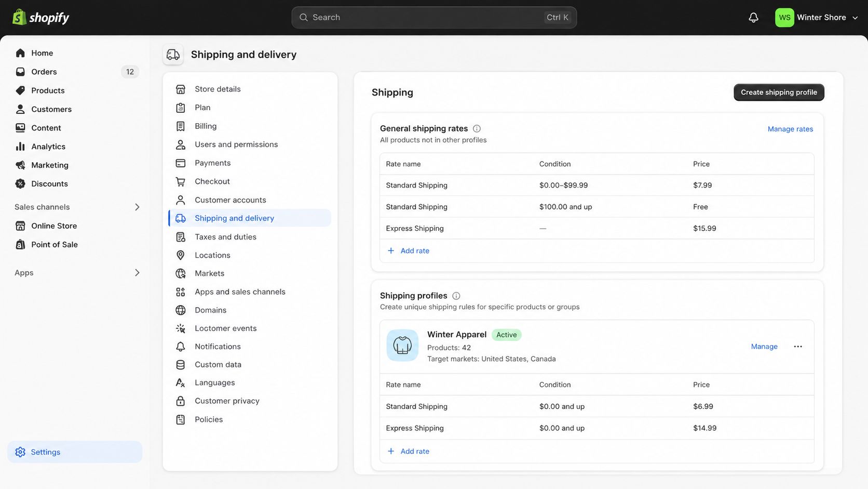The width and height of the screenshot is (868, 489).
Task: Click the Products: 42 text
Action: tap(449, 348)
